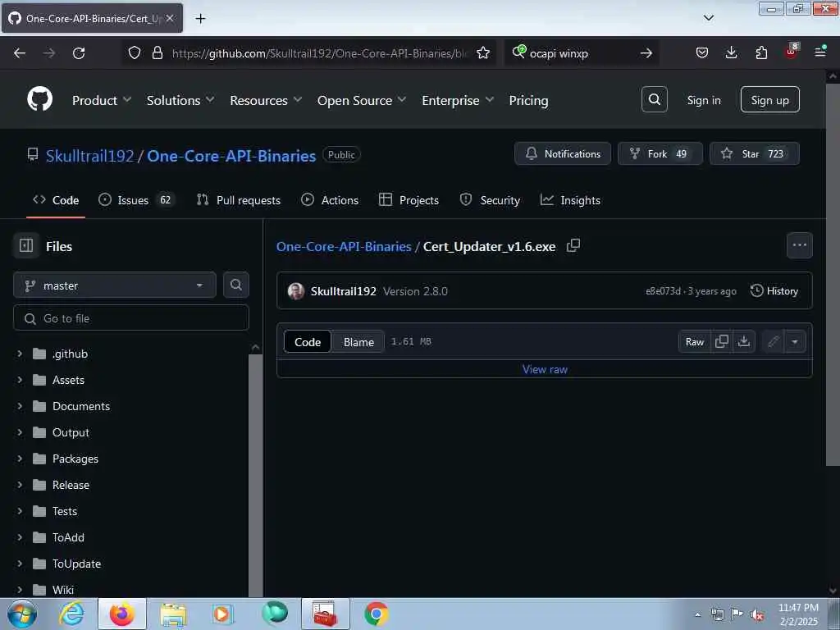840x630 pixels.
Task: Click the Go to file input
Action: click(x=131, y=318)
